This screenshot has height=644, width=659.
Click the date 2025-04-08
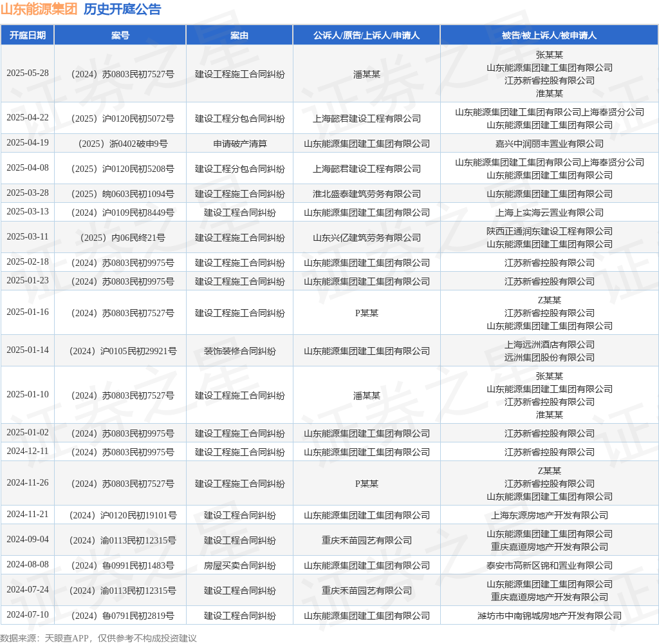28,168
